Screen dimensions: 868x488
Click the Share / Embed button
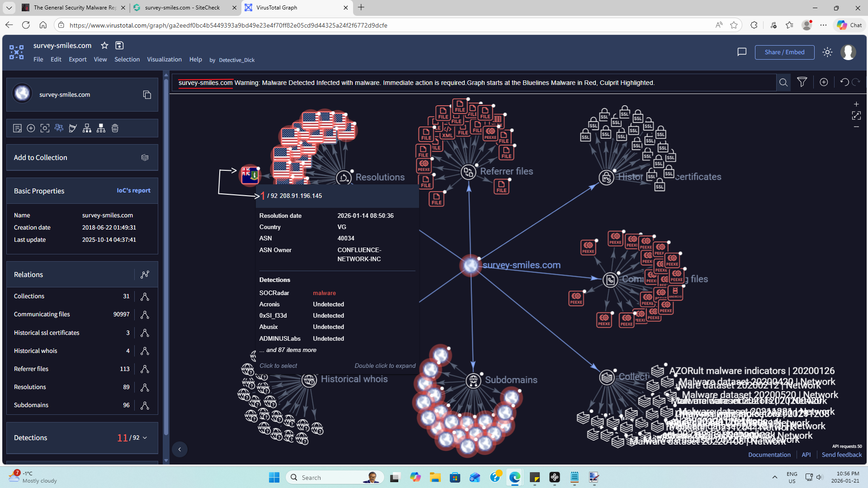point(784,52)
